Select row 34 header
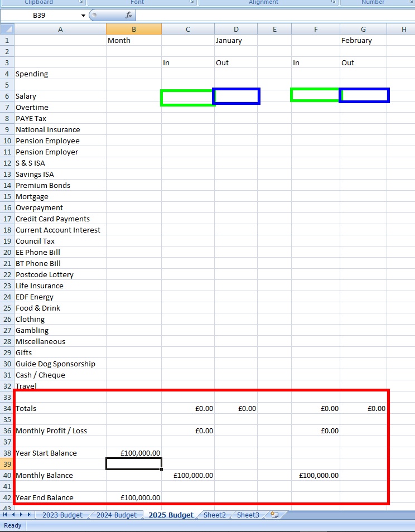Viewport: 415px width, 532px height. (x=7, y=408)
